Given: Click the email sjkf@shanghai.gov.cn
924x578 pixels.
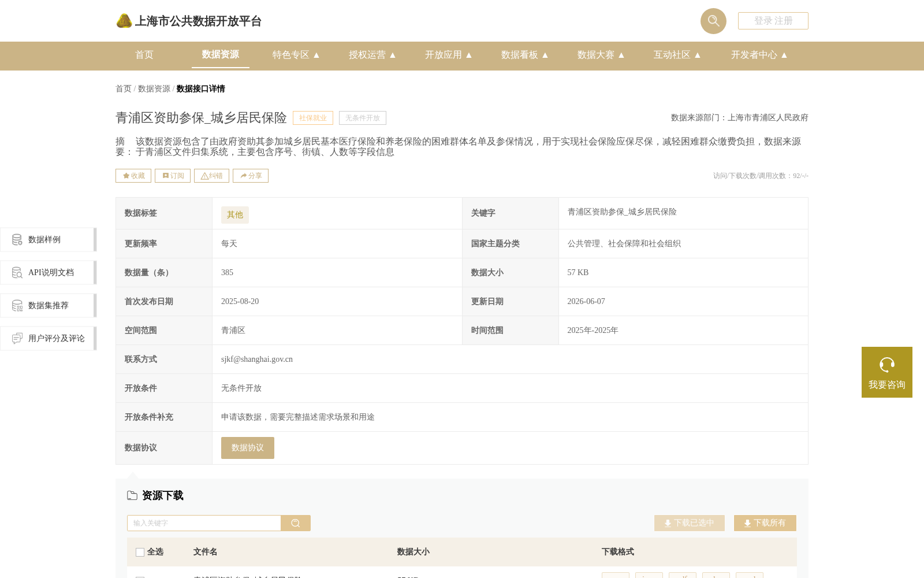Looking at the screenshot, I should click(257, 360).
